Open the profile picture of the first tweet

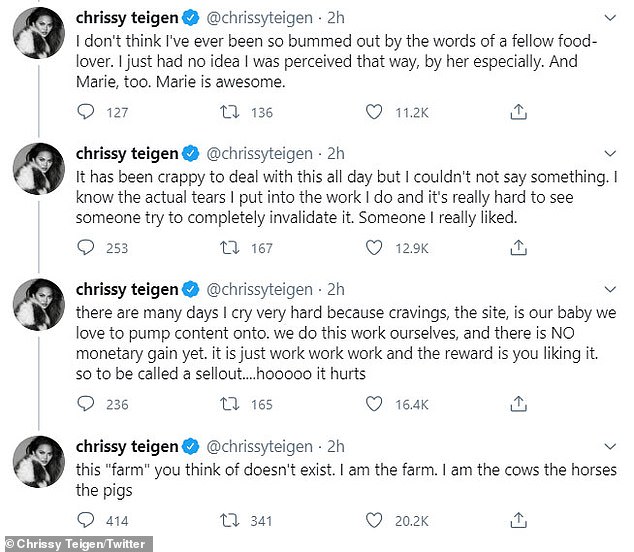pyautogui.click(x=38, y=40)
